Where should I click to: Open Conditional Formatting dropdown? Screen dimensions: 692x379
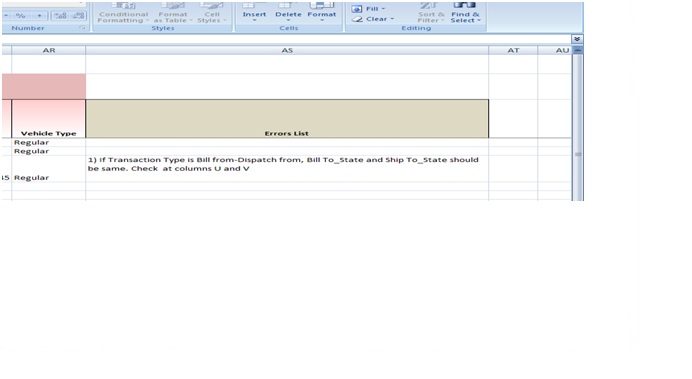(123, 13)
